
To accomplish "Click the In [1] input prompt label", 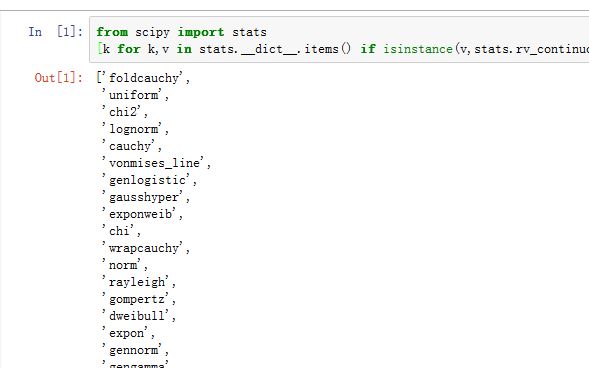I will (x=56, y=32).
